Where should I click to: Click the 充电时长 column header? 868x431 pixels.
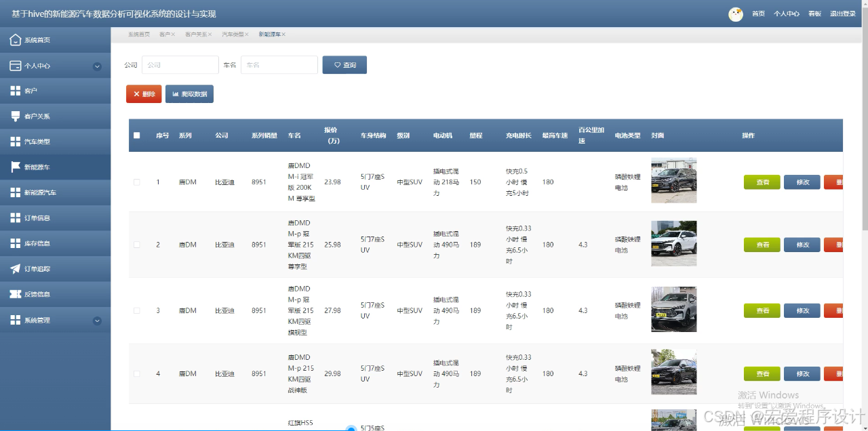[x=519, y=136]
